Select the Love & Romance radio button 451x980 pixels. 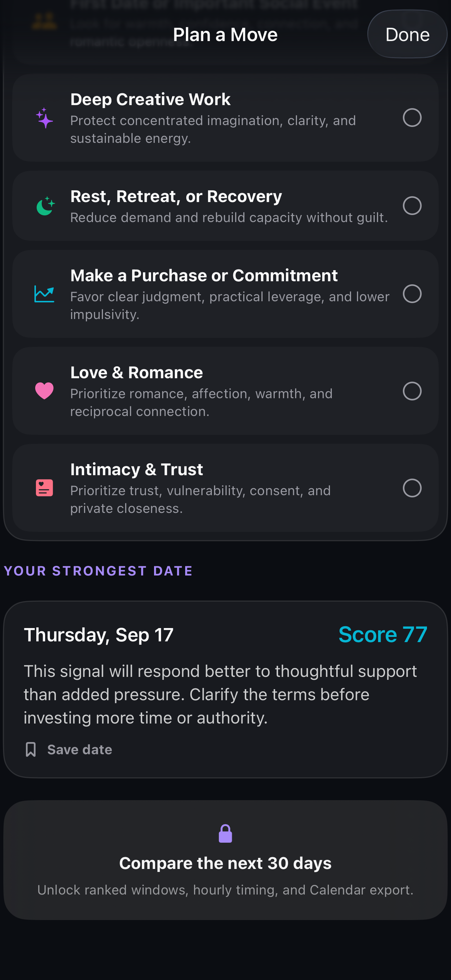pyautogui.click(x=412, y=391)
